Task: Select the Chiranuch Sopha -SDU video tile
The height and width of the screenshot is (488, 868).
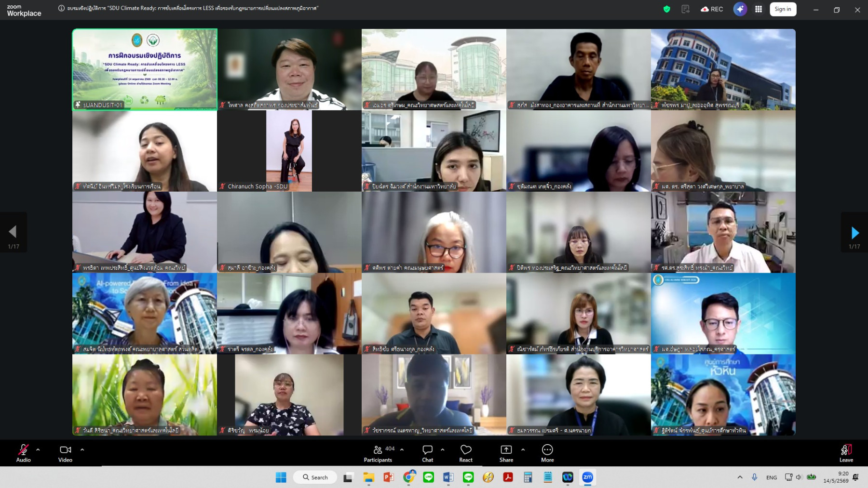Action: pyautogui.click(x=289, y=151)
